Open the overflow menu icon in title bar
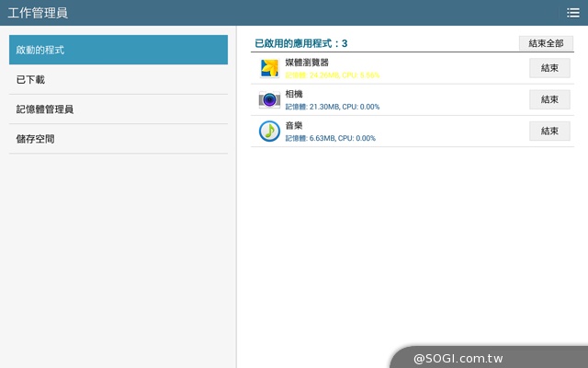The image size is (588, 368). [x=572, y=13]
